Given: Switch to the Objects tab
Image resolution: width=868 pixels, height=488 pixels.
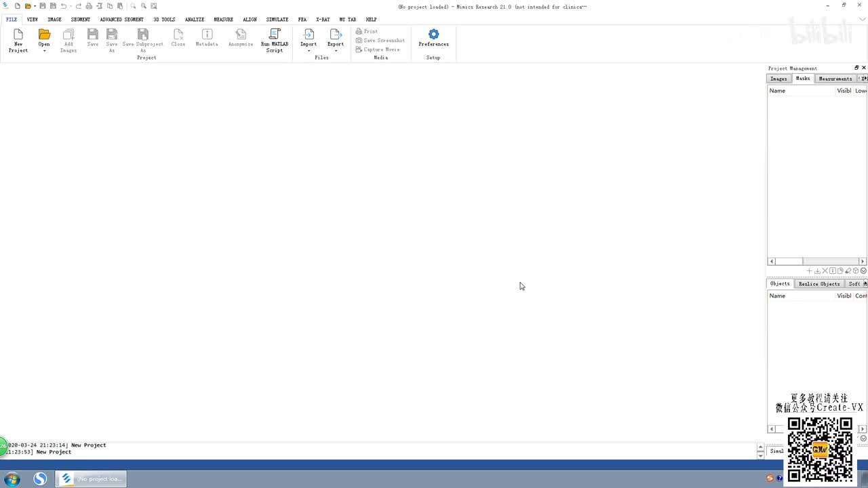Looking at the screenshot, I should click(780, 284).
